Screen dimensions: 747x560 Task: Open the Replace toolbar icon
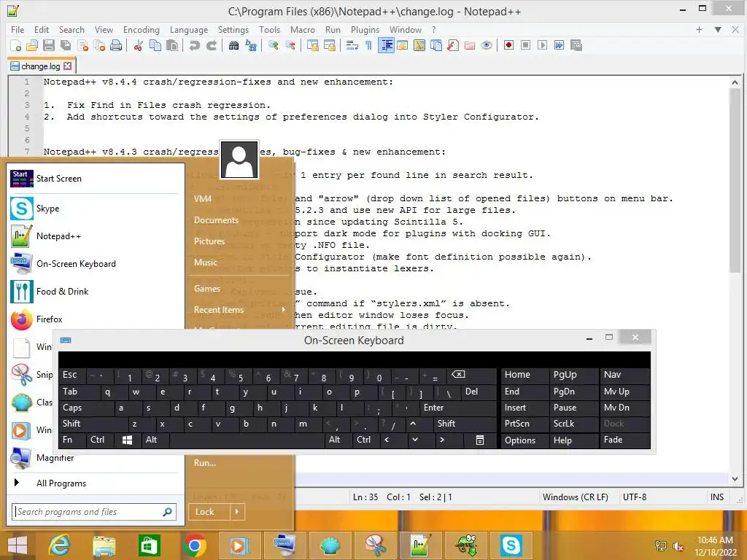click(251, 46)
